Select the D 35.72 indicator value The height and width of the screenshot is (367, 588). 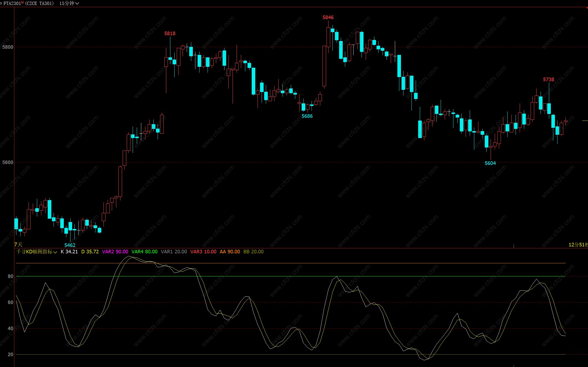click(90, 252)
